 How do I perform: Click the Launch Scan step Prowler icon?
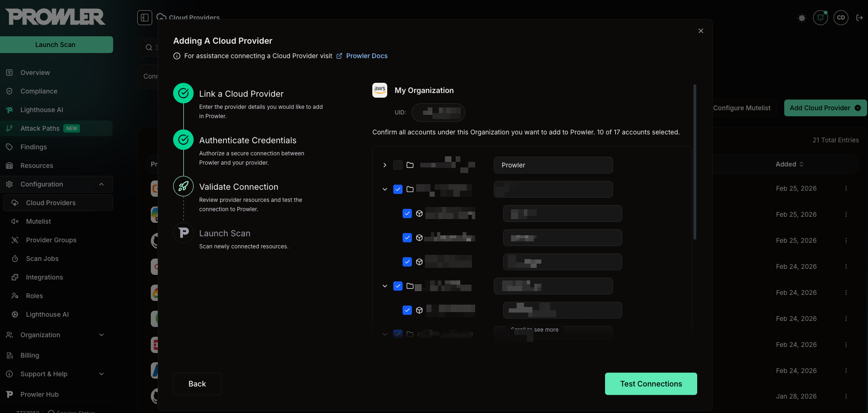(183, 232)
